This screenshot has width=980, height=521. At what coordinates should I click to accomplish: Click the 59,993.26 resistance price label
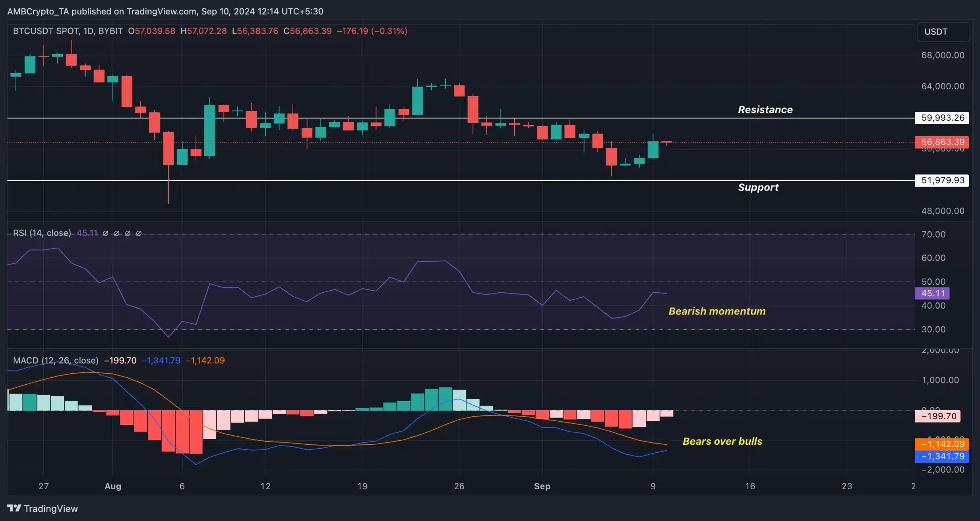[x=942, y=118]
